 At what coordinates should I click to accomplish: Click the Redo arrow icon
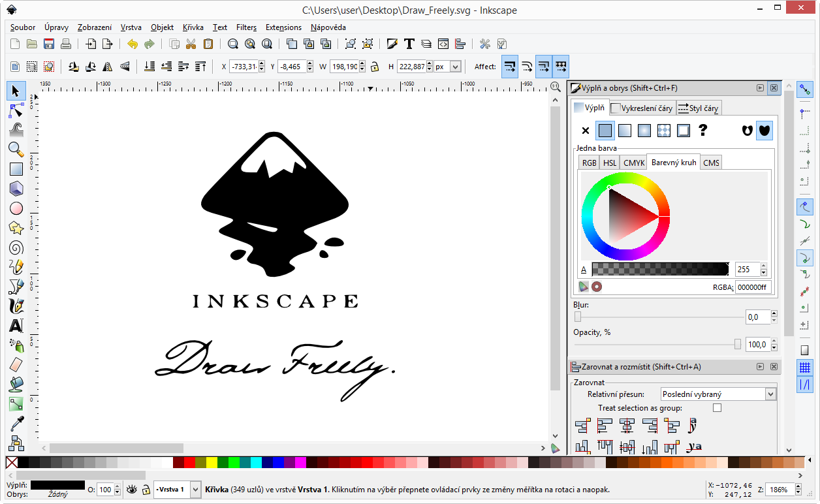pos(150,44)
